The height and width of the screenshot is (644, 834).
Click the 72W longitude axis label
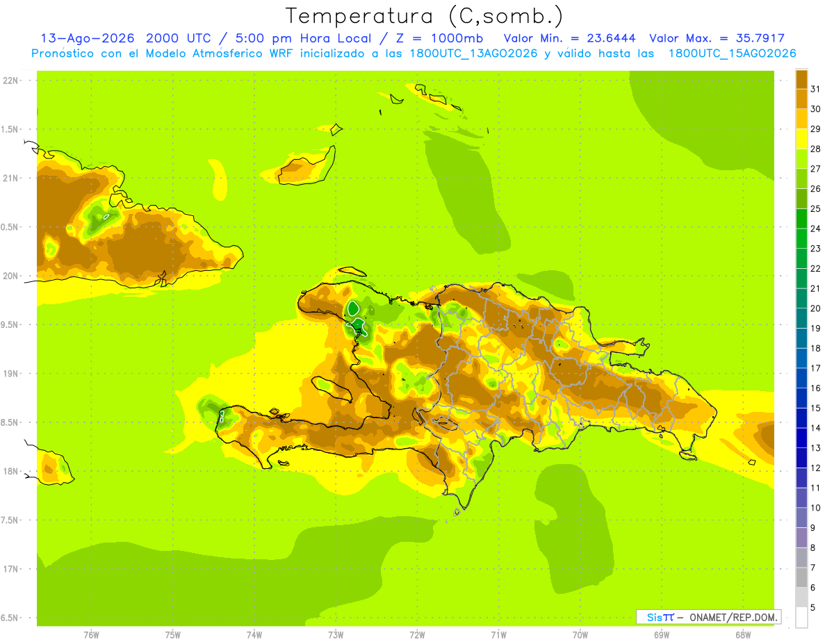417,635
